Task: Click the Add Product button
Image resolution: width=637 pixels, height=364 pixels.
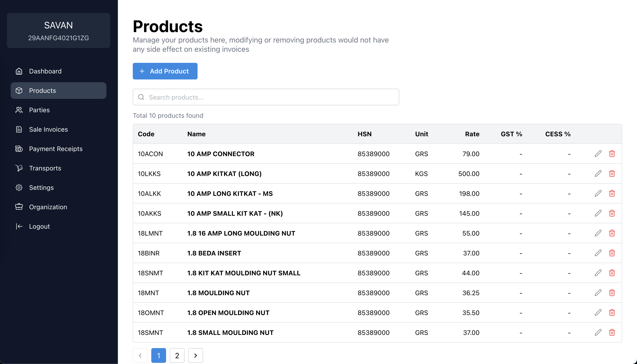Action: point(165,71)
